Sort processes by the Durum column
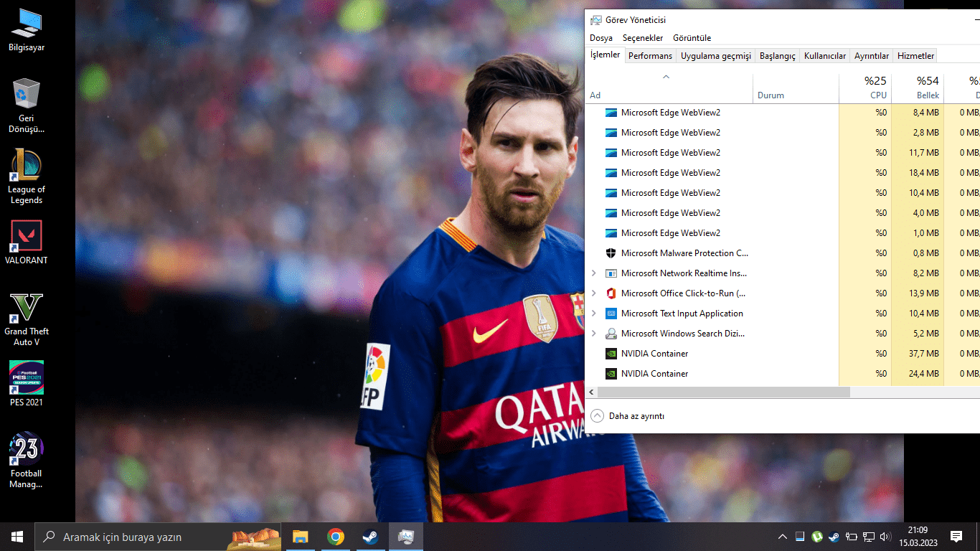980x551 pixels. tap(796, 88)
